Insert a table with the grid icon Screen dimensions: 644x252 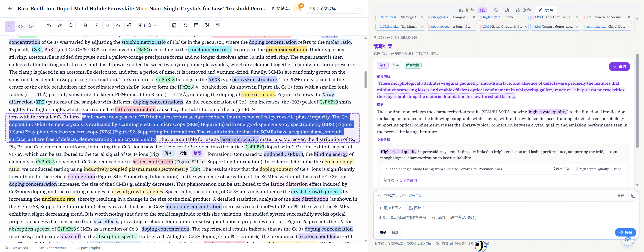click(x=196, y=25)
